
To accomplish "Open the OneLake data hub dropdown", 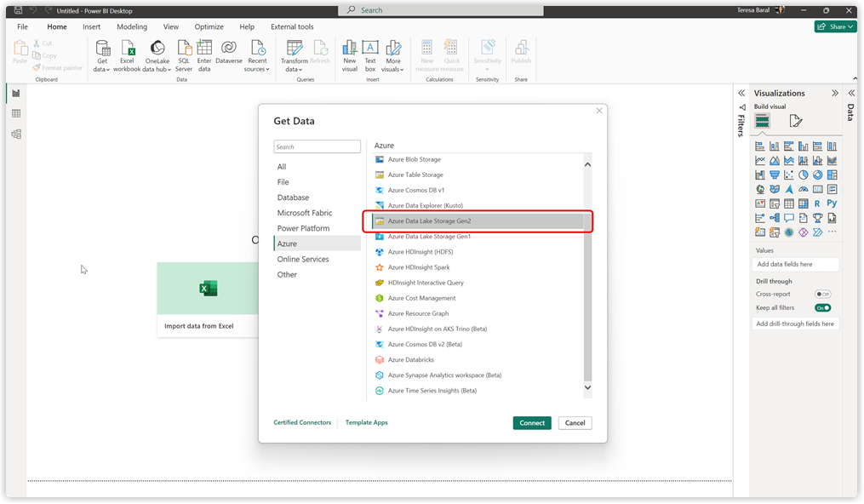I will point(157,56).
